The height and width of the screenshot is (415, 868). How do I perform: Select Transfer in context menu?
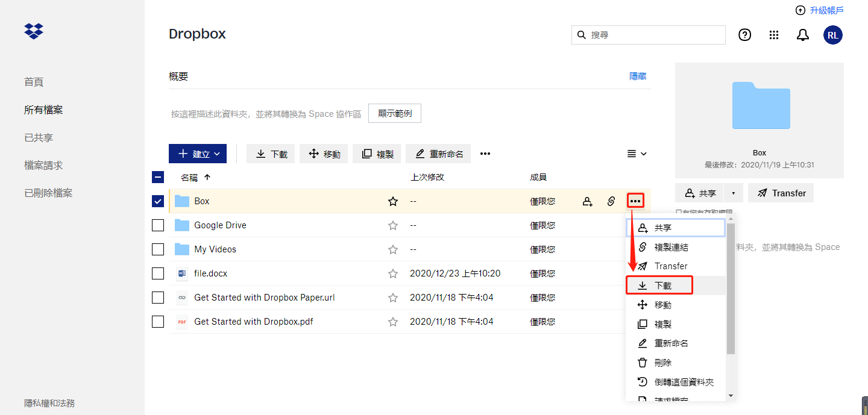click(x=676, y=266)
